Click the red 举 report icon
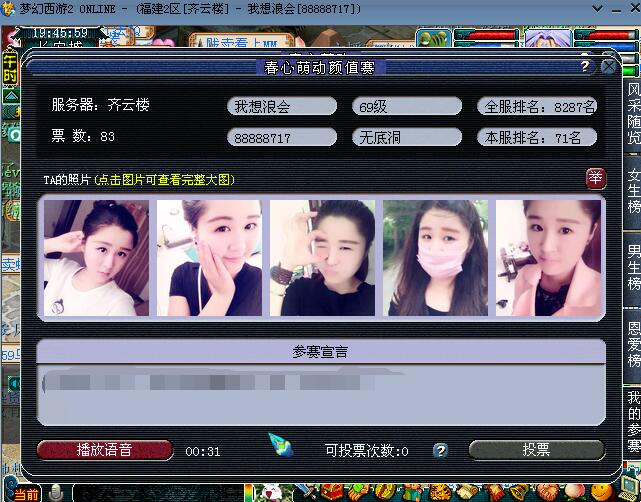641x502 pixels. (x=595, y=179)
